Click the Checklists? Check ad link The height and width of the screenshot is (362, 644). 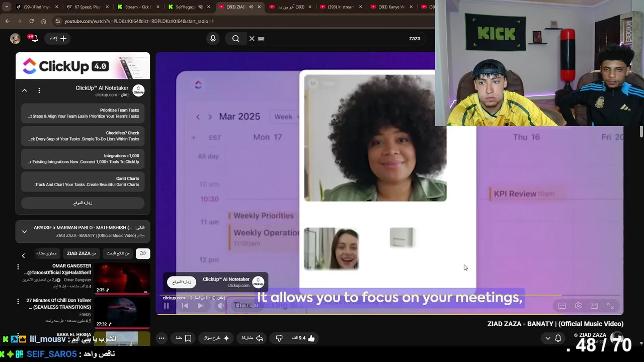point(83,136)
